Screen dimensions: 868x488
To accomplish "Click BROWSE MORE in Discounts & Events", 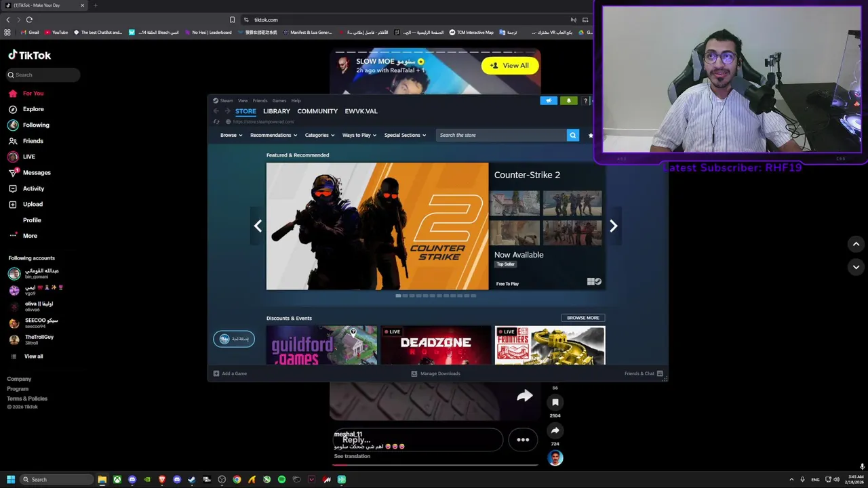I will point(583,318).
